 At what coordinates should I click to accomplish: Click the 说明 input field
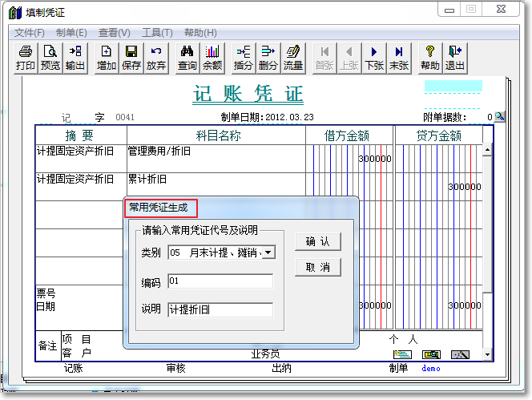pos(220,309)
